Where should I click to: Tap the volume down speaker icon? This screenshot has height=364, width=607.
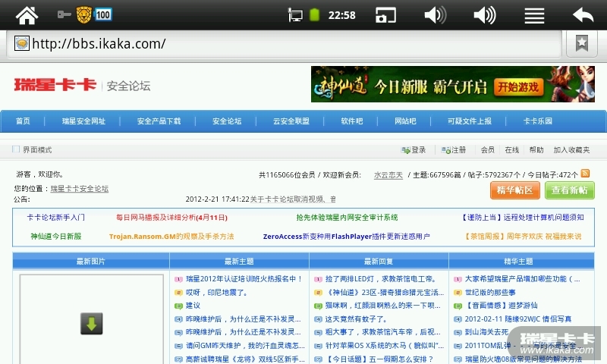click(435, 15)
